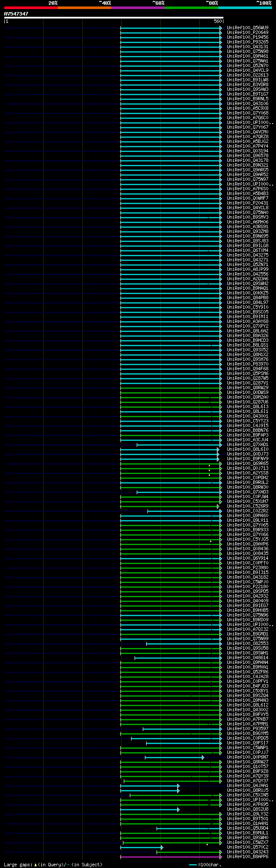Select the UniRef100_Q5ZN70 label

click(248, 65)
